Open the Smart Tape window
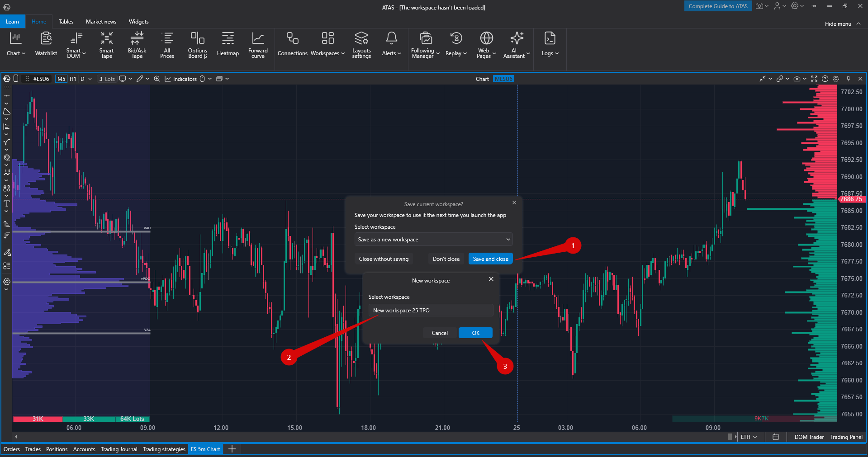868x457 pixels. [106, 45]
